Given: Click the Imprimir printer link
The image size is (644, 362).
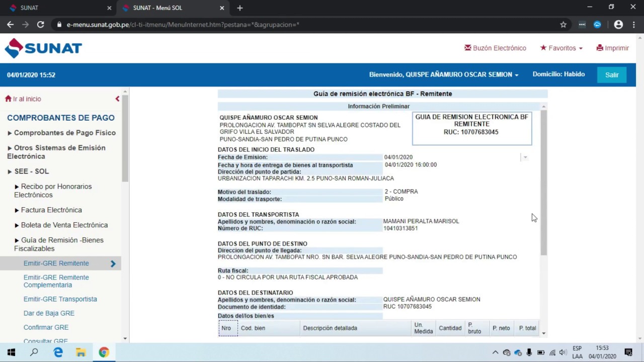Looking at the screenshot, I should click(x=612, y=48).
